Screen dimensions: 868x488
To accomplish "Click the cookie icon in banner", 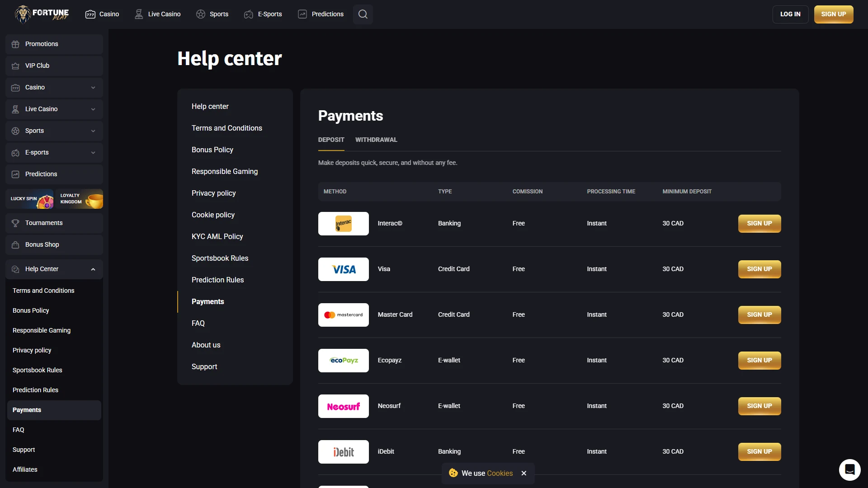I will click(x=453, y=473).
